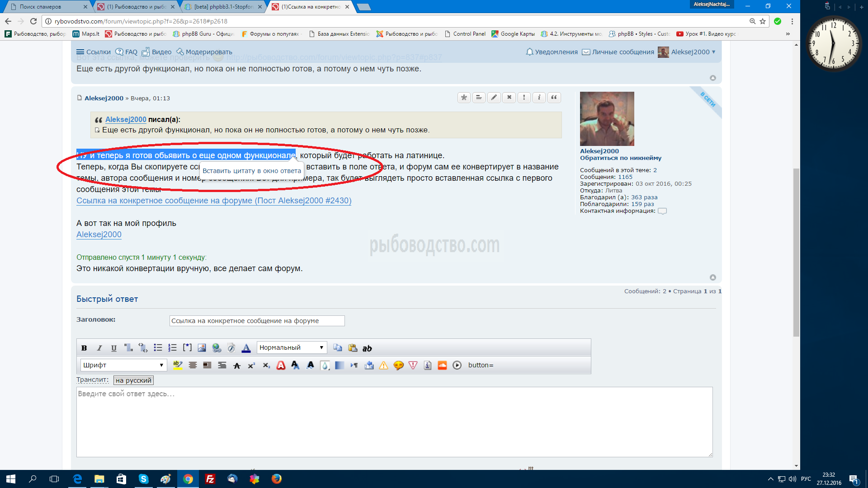Click the report post exclamation icon

click(524, 98)
